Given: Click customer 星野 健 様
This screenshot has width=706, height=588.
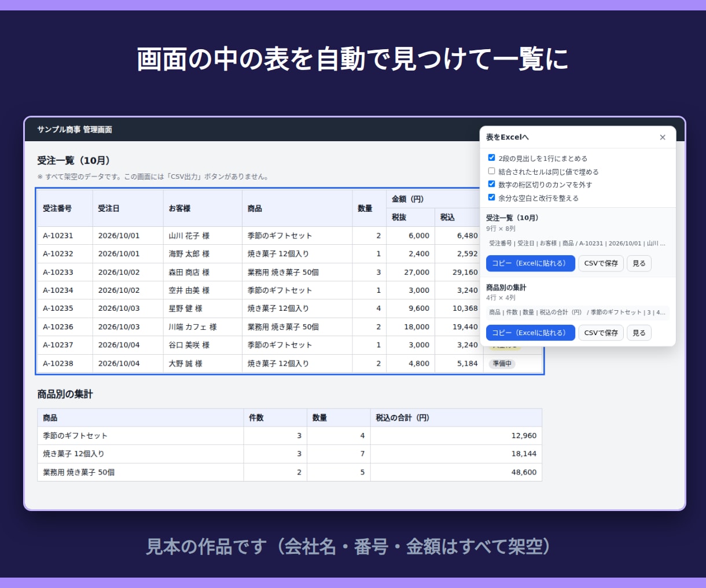Looking at the screenshot, I should pyautogui.click(x=186, y=308).
